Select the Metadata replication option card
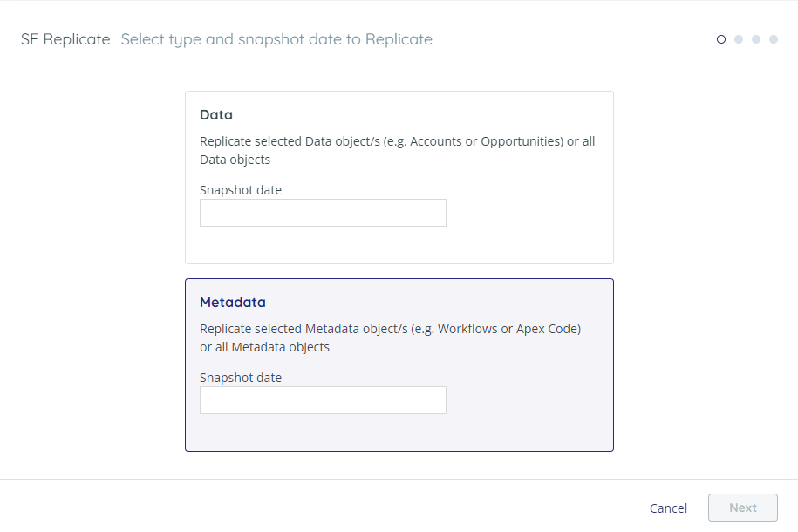 point(399,365)
